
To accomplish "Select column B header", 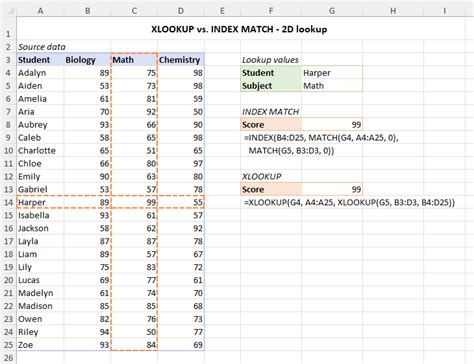I will (87, 11).
